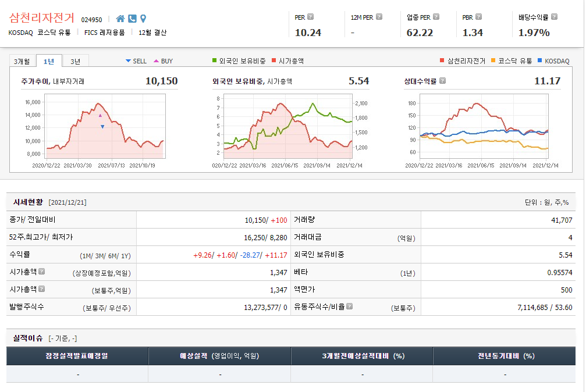Click the pink BUY triangle legend marker
This screenshot has height=392, width=586.
point(156,61)
